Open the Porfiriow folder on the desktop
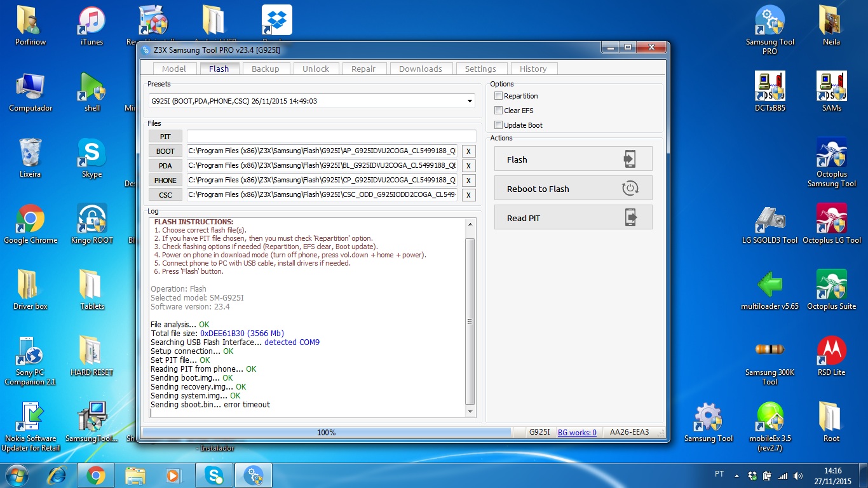868x488 pixels. (31, 26)
